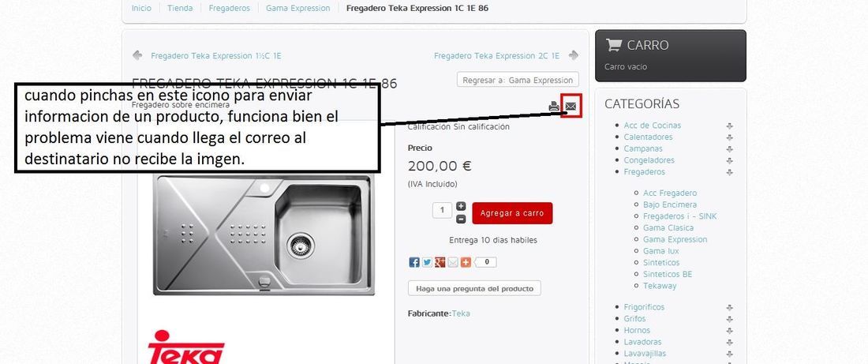
Task: Open the Gama Expression breadcrumb
Action: pyautogui.click(x=297, y=9)
